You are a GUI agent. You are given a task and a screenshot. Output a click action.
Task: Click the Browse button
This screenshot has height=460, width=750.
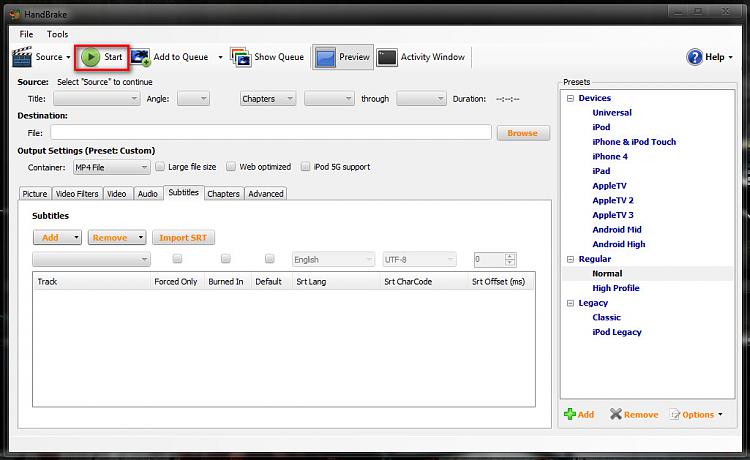523,133
